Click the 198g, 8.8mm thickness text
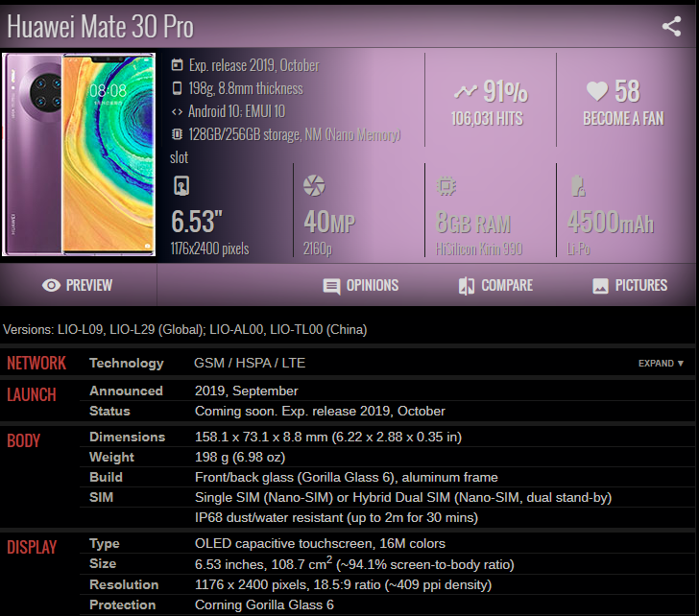Image resolution: width=699 pixels, height=616 pixels. 246,88
